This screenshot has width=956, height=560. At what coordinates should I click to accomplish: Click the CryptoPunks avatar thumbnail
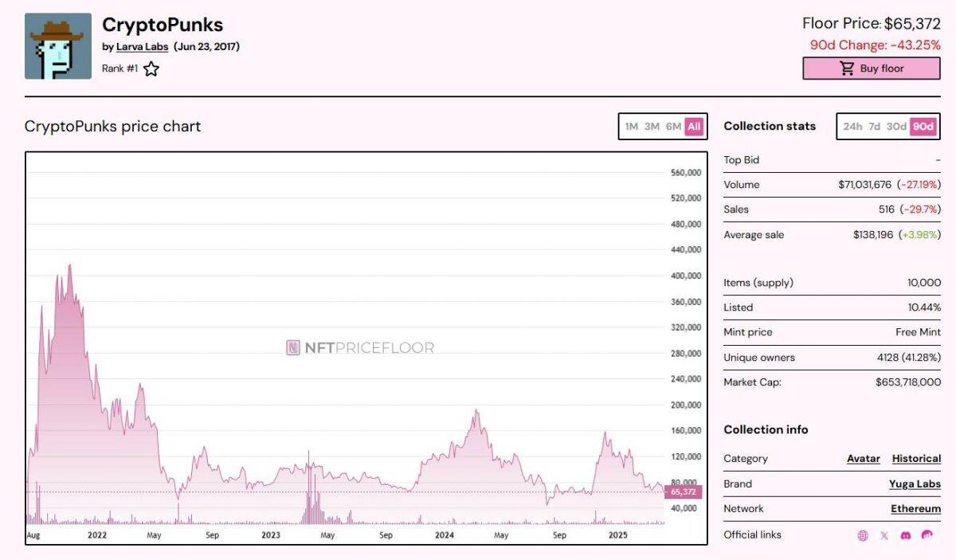coord(58,46)
